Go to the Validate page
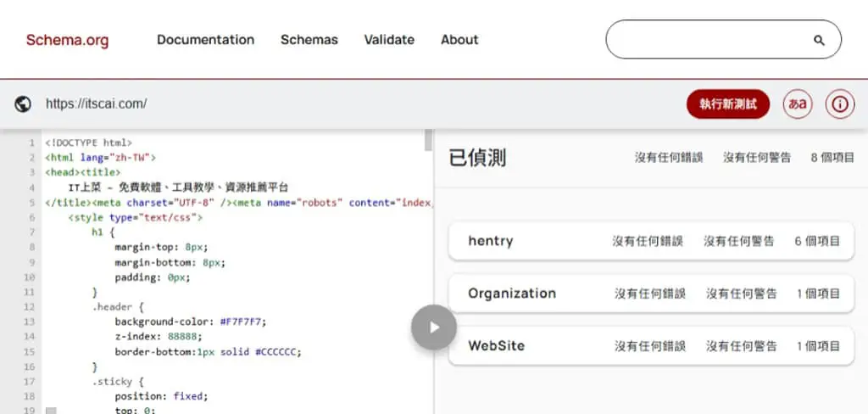The height and width of the screenshot is (414, 868). click(x=389, y=40)
